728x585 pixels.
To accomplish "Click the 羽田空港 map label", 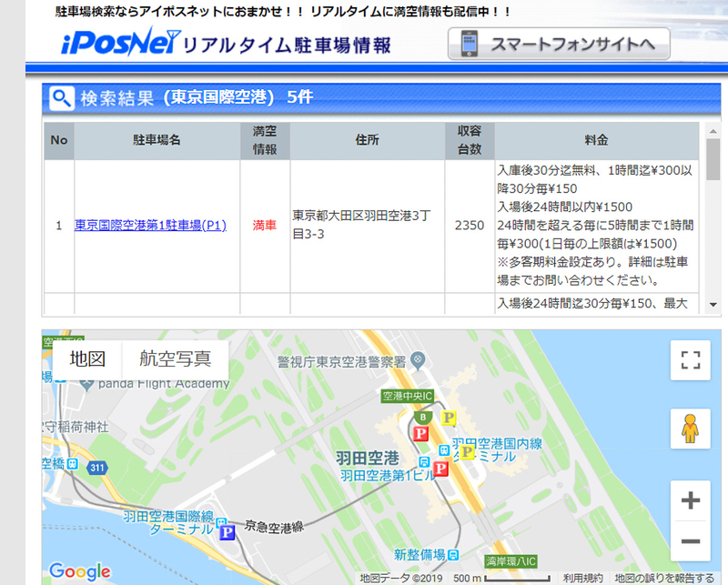I will pos(368,459).
